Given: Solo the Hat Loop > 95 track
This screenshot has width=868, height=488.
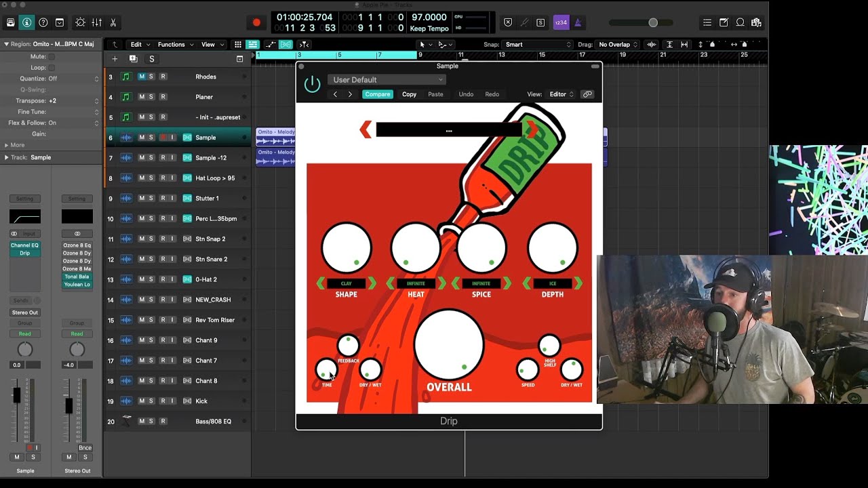Looking at the screenshot, I should coord(151,178).
